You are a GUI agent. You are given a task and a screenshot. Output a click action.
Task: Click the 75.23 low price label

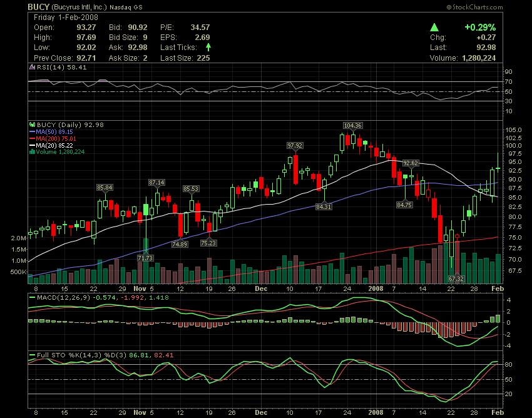[208, 243]
